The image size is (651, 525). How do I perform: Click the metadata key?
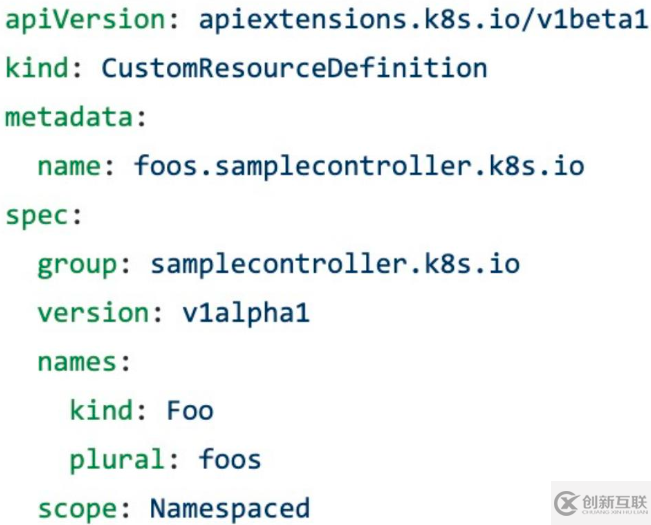(x=70, y=116)
